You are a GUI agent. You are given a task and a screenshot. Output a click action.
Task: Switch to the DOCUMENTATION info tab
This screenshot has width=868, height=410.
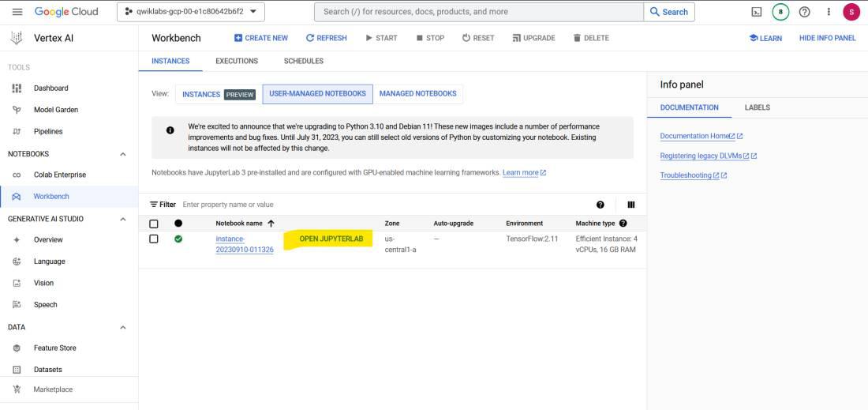tap(689, 107)
